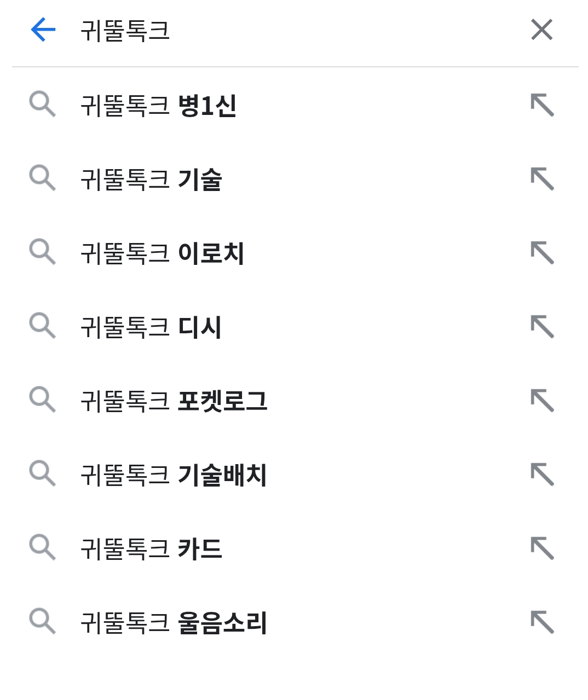Click magnifier icon beside 귀뚤톡크 이로치

pyautogui.click(x=42, y=252)
